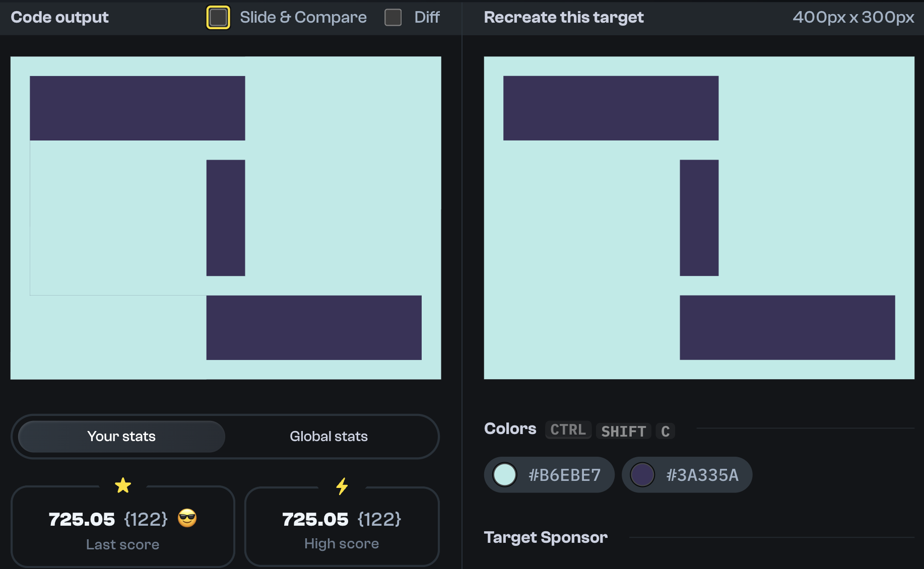Viewport: 924px width, 569px height.
Task: Click the Code output heading
Action: (59, 17)
